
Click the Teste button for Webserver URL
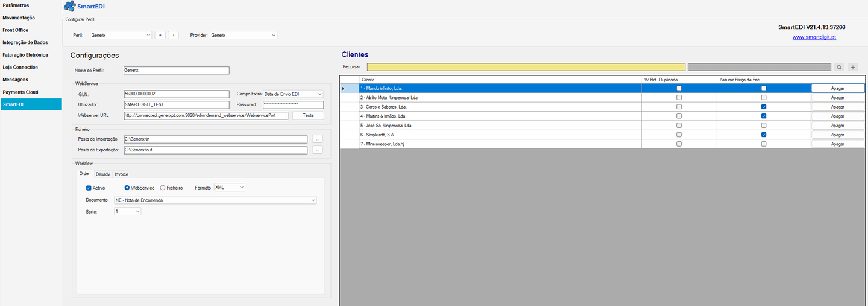point(308,115)
